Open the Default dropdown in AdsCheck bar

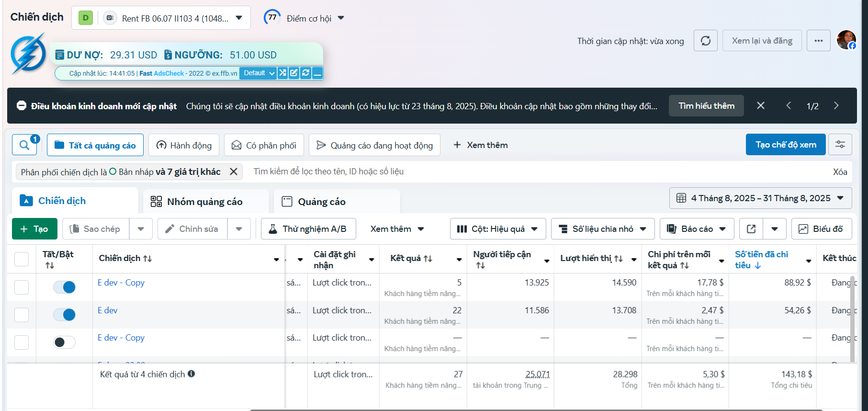(258, 73)
